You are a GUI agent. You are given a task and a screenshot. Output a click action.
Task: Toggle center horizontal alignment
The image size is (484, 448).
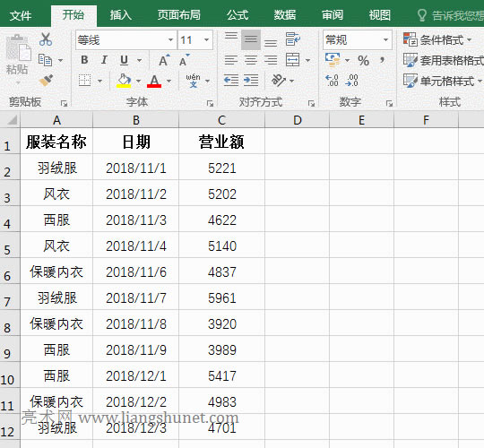coord(251,60)
